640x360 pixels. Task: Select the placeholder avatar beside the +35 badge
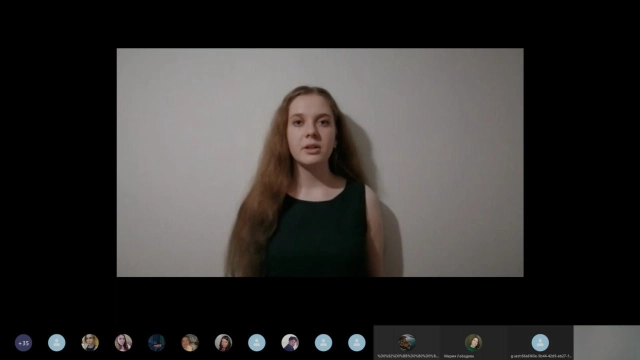pos(57,343)
